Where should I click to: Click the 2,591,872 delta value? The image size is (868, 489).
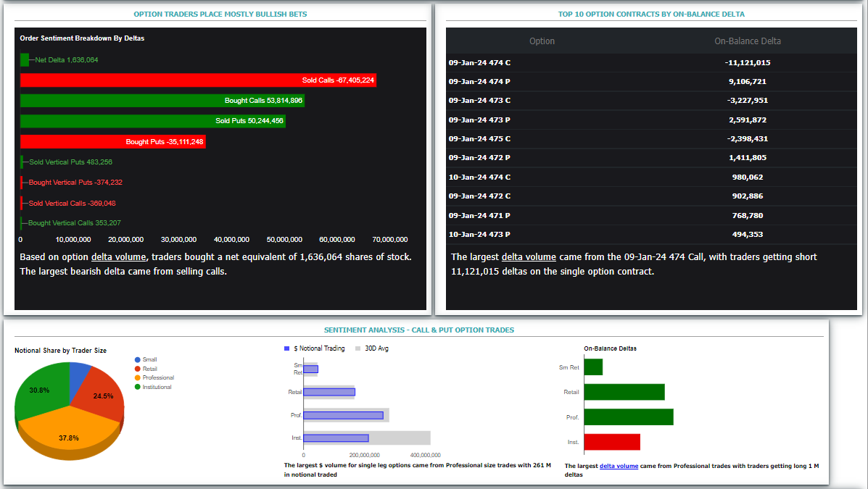[x=748, y=120]
